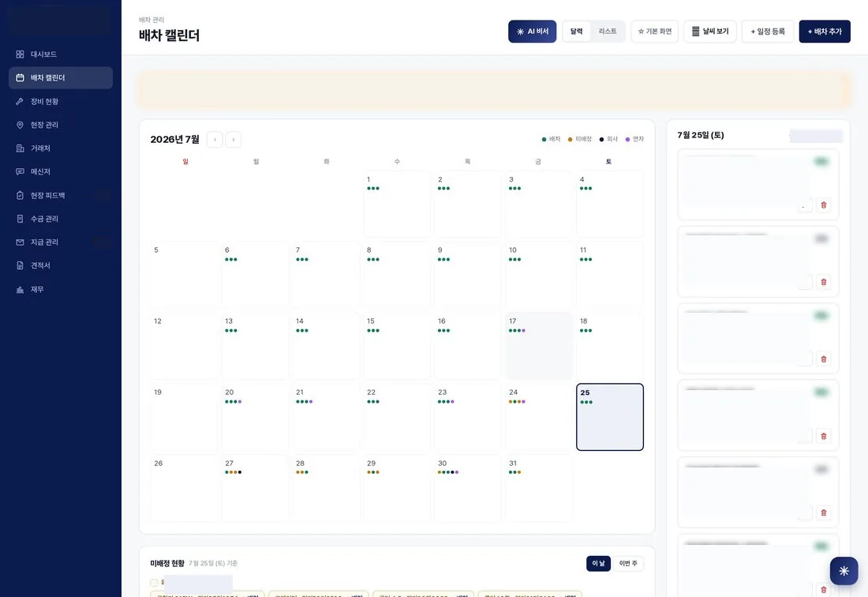Toggle the 연차 legend dot
Viewport: 868px width, 597px height.
627,140
